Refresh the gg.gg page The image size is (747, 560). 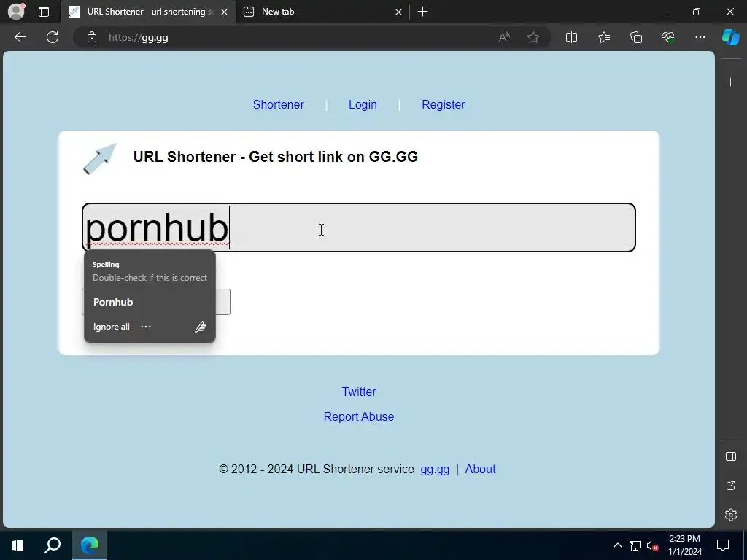(x=53, y=37)
